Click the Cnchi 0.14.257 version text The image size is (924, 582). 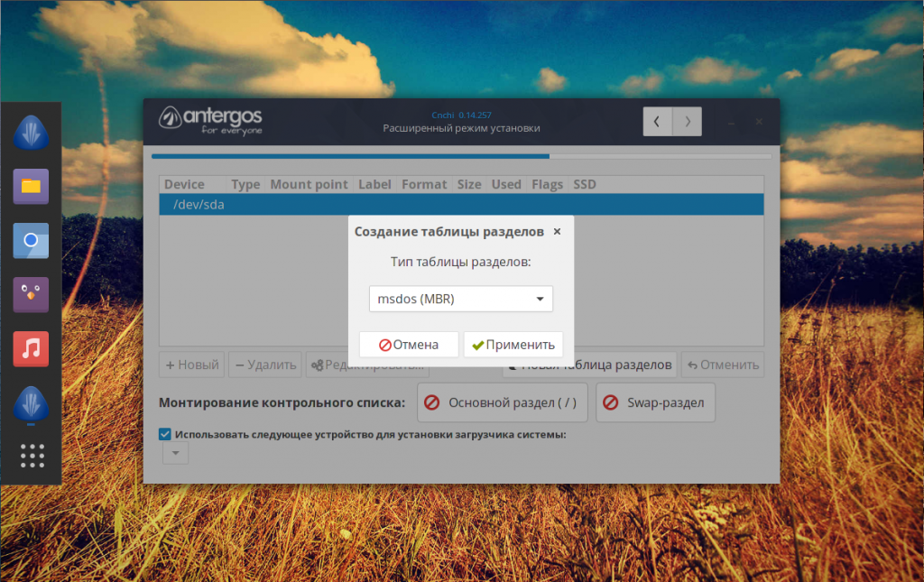pyautogui.click(x=461, y=115)
